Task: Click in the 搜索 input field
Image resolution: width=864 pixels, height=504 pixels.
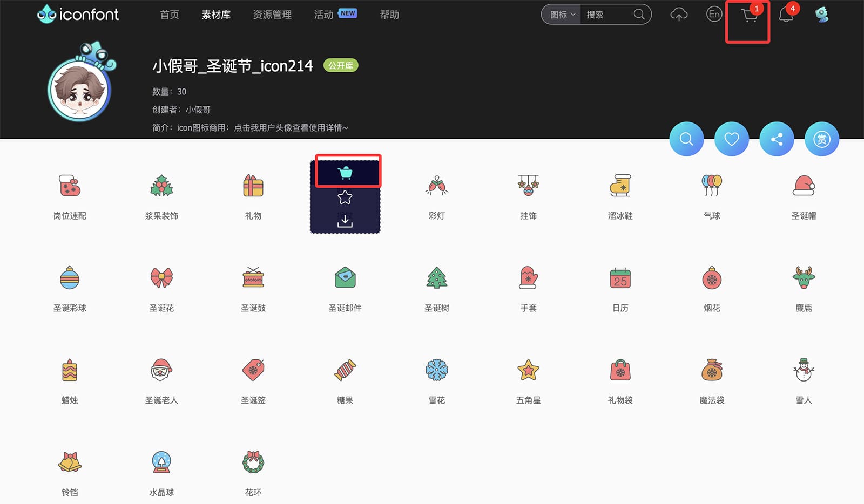Action: (x=607, y=15)
